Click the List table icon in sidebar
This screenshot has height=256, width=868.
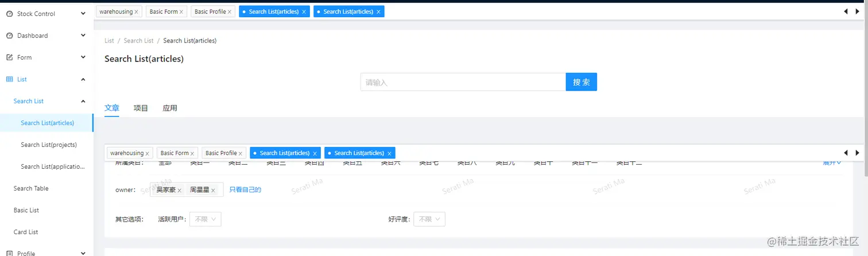coord(9,79)
